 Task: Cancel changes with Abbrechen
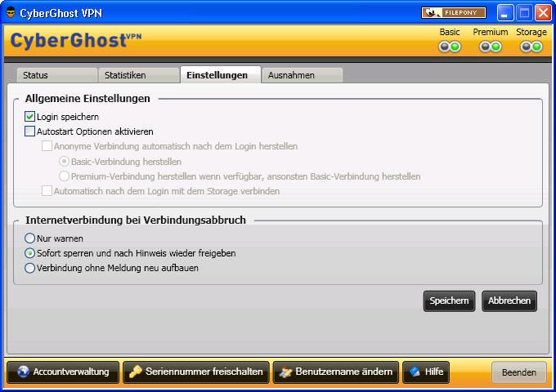pos(509,301)
